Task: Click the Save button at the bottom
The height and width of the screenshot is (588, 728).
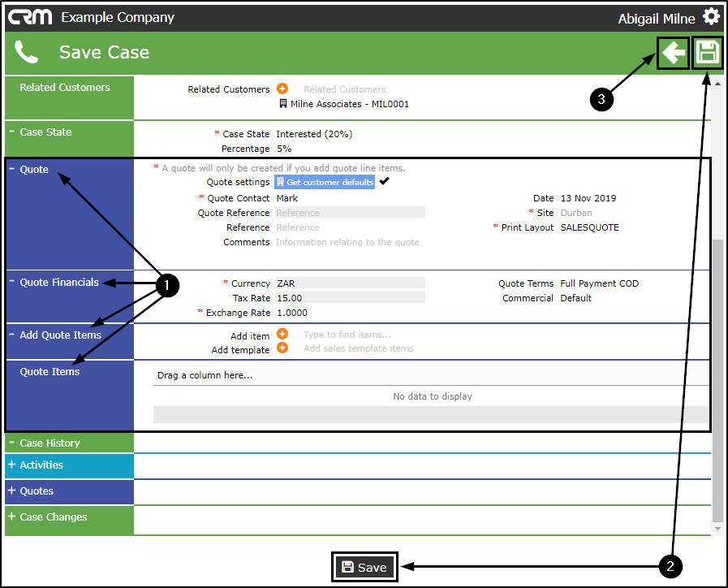Action: (364, 567)
